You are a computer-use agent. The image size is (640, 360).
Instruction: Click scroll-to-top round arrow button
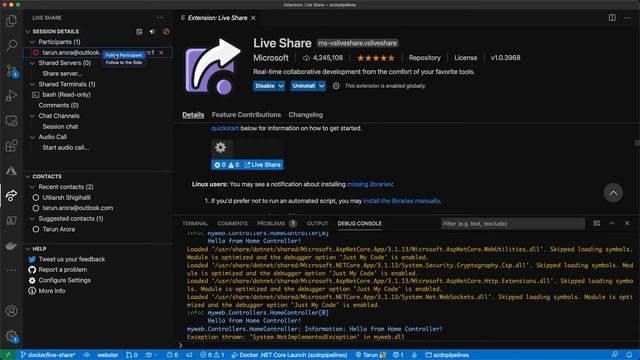coord(613,193)
